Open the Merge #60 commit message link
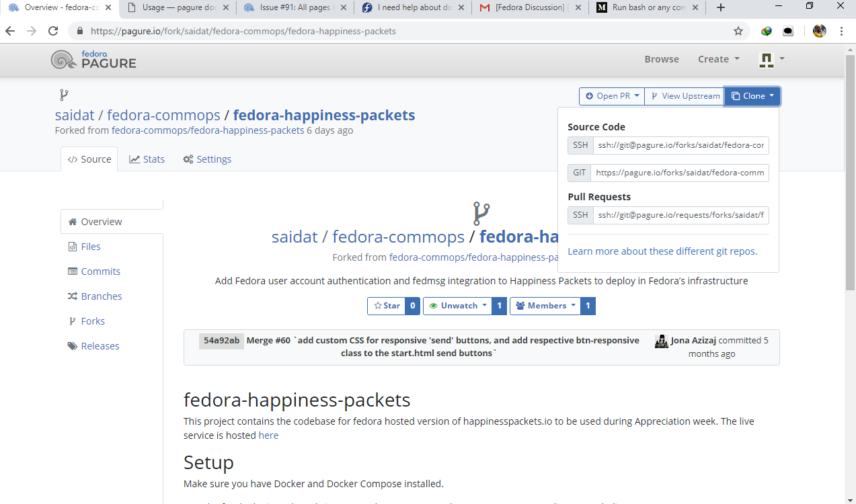The width and height of the screenshot is (856, 504). 443,347
